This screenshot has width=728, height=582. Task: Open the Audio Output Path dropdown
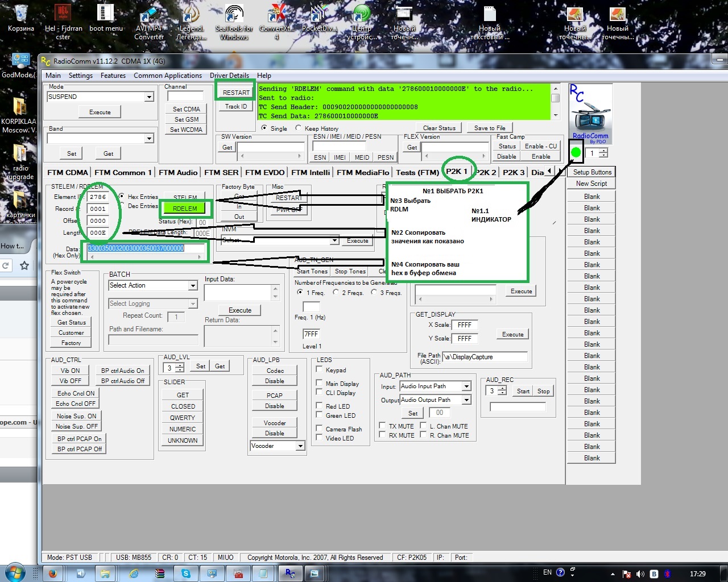(x=466, y=400)
